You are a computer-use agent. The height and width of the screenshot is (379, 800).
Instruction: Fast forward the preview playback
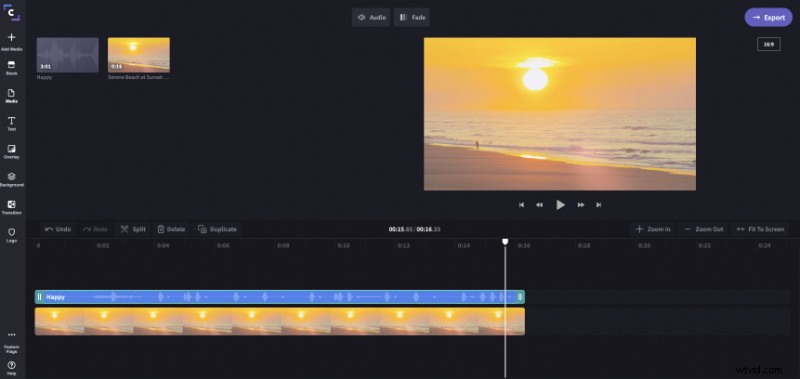(x=581, y=205)
